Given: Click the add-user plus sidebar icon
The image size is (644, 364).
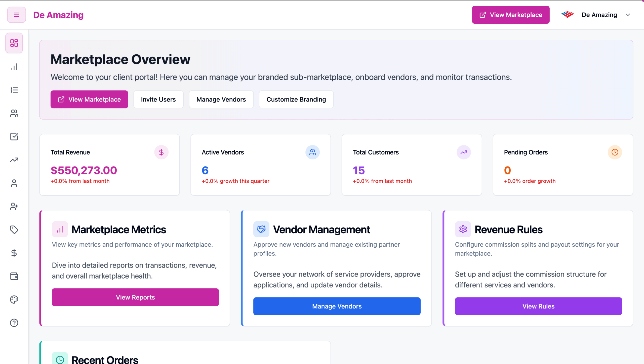Looking at the screenshot, I should click(x=14, y=206).
